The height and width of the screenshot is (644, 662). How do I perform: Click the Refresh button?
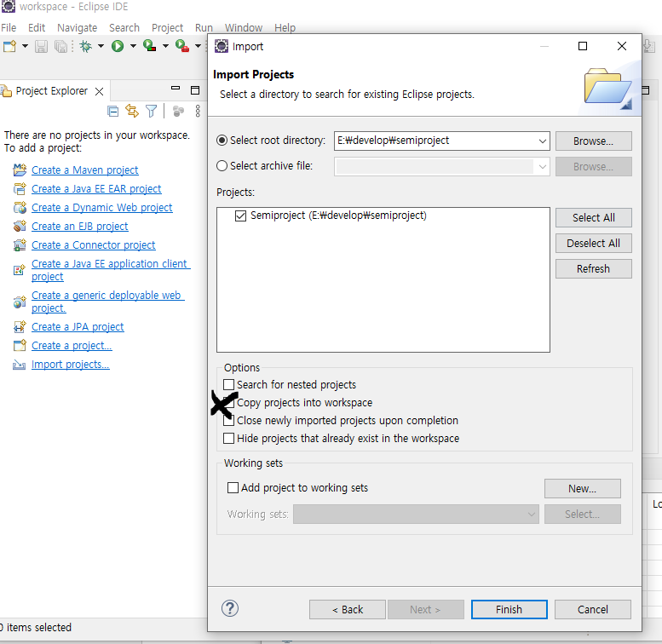click(x=594, y=269)
